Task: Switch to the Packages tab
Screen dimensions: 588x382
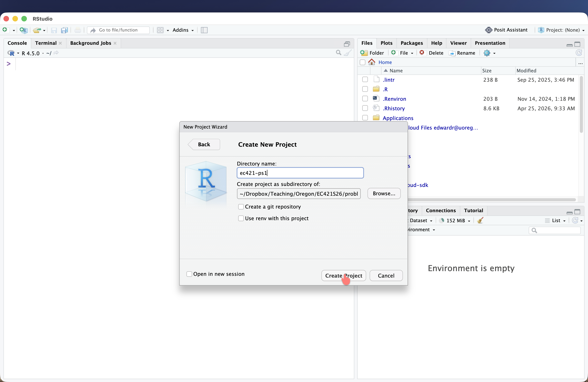Action: pos(412,43)
